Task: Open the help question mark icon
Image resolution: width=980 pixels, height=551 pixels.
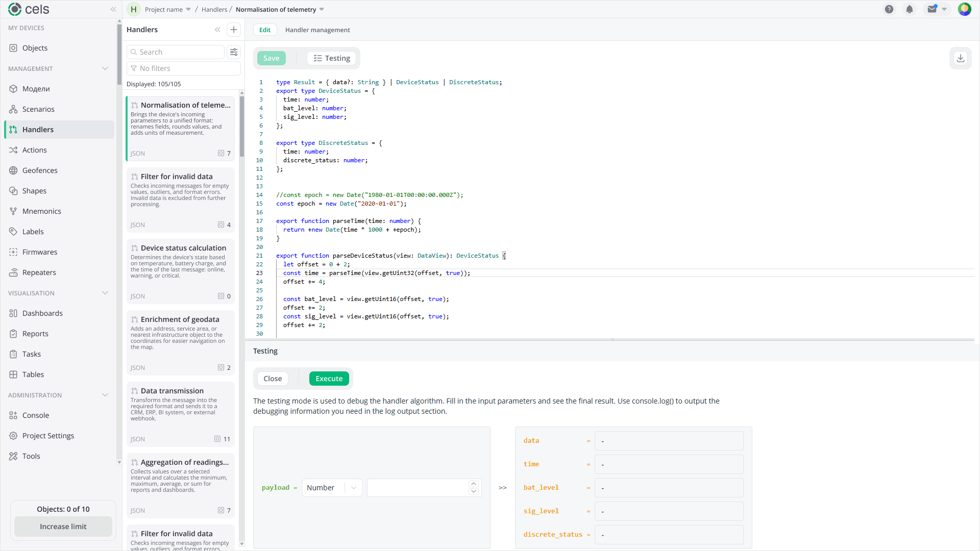Action: pos(889,9)
